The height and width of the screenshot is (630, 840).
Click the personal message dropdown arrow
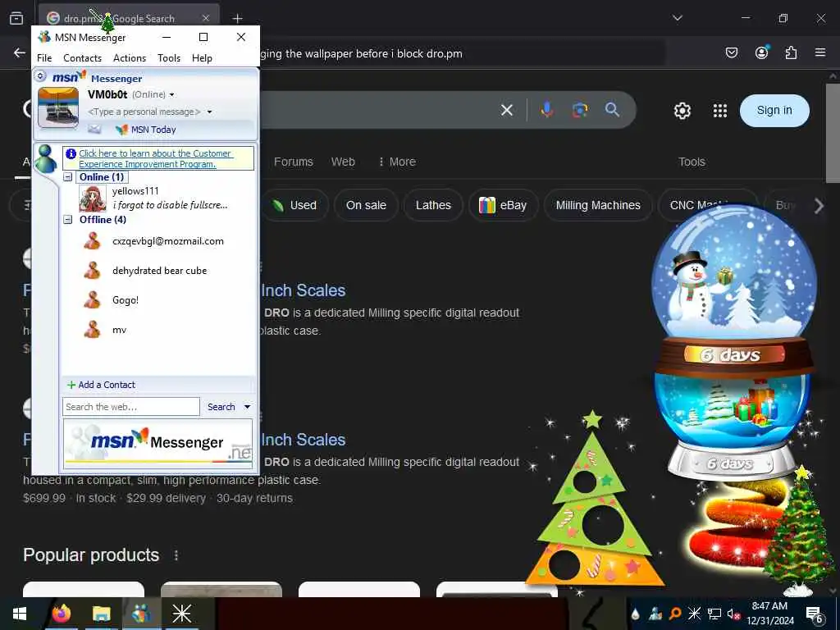click(209, 112)
